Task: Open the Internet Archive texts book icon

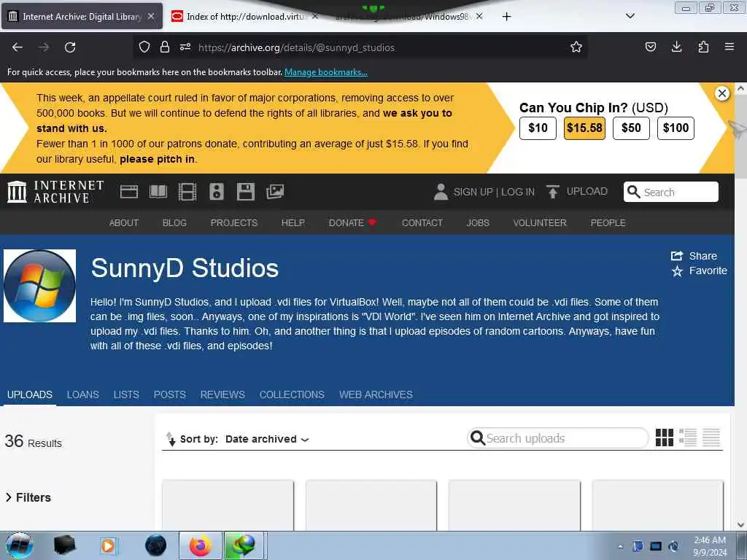Action: coord(158,192)
